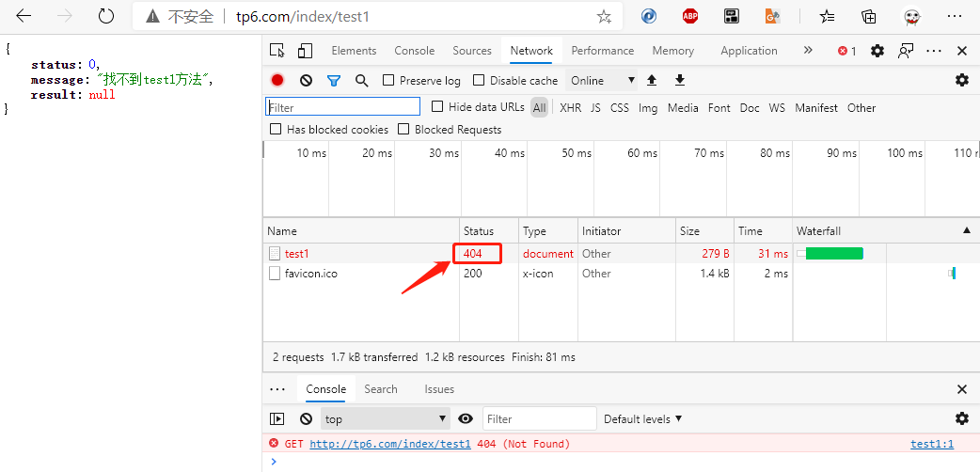Open the favorites list icon
This screenshot has width=980, height=472.
827,17
